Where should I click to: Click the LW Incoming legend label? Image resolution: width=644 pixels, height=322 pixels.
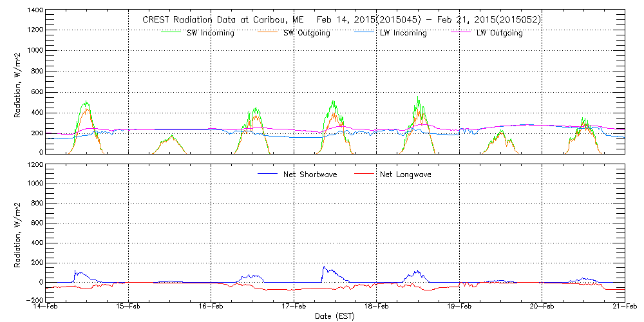click(x=403, y=33)
